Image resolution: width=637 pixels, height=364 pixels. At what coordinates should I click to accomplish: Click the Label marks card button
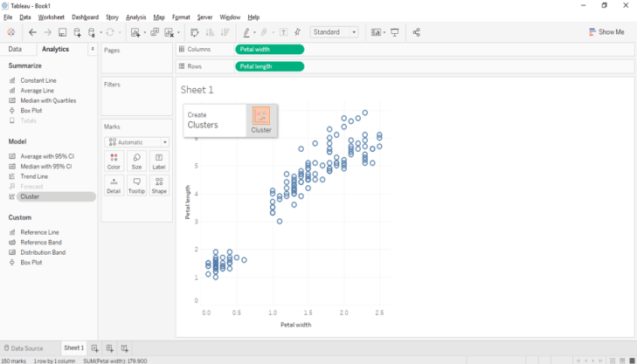click(x=159, y=161)
